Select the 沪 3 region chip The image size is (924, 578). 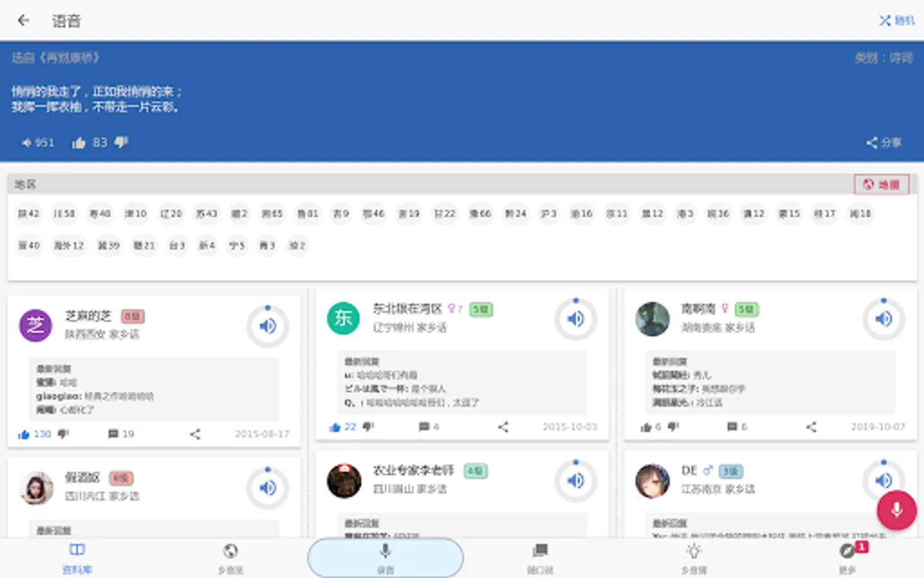(x=549, y=214)
